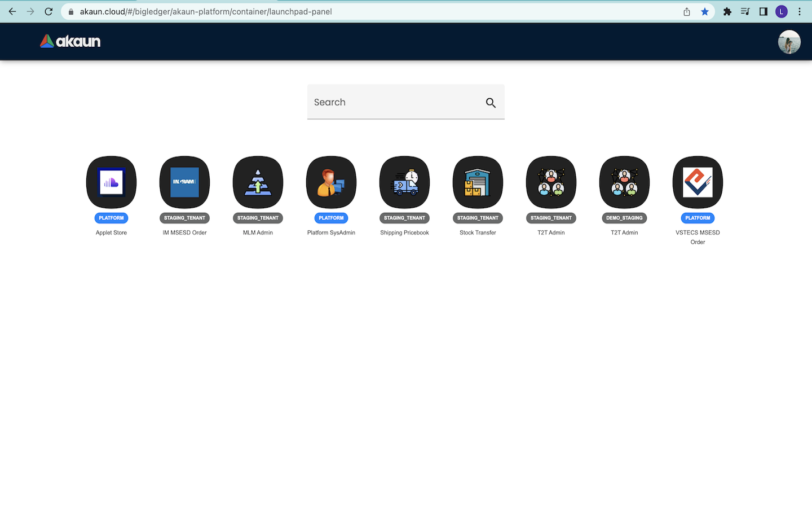The image size is (812, 508).
Task: Open the Chrome profile L icon
Action: click(782, 11)
